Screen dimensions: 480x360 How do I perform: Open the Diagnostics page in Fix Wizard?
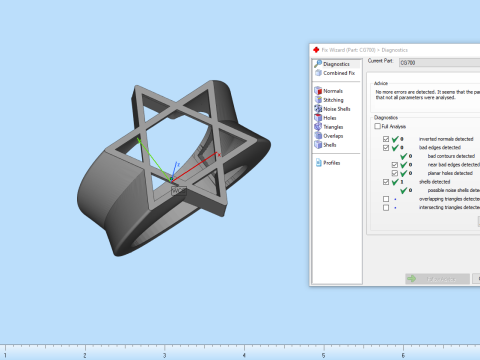(x=337, y=64)
